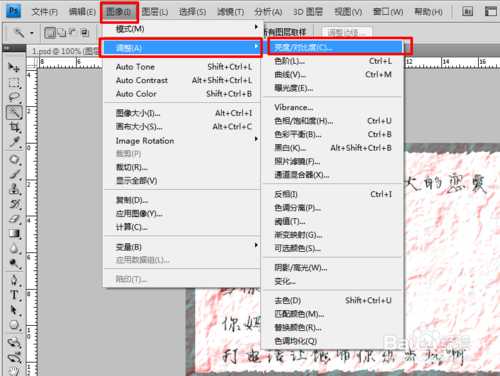This screenshot has height=376, width=500.
Task: Expand the Image Rotation submenu arrow
Action: tap(256, 139)
